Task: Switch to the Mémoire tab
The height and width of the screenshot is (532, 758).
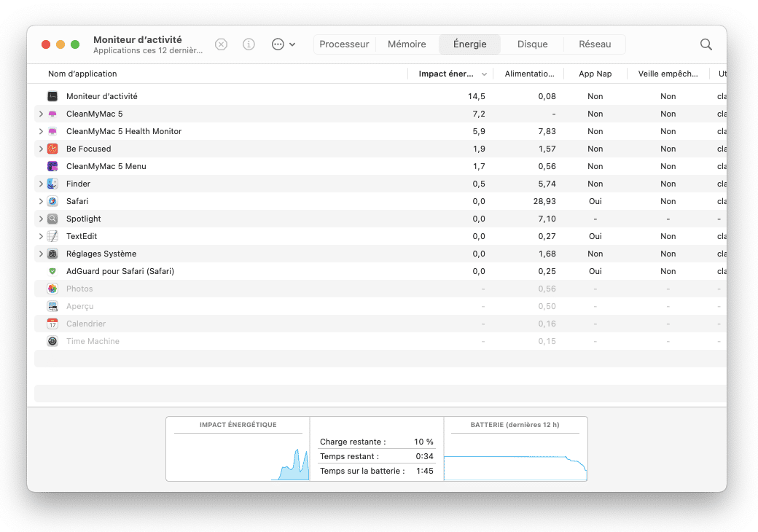Action: [407, 44]
